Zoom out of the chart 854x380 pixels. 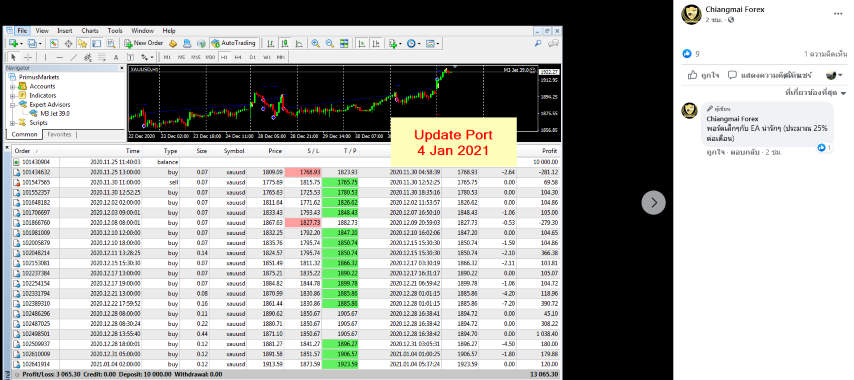coord(330,44)
